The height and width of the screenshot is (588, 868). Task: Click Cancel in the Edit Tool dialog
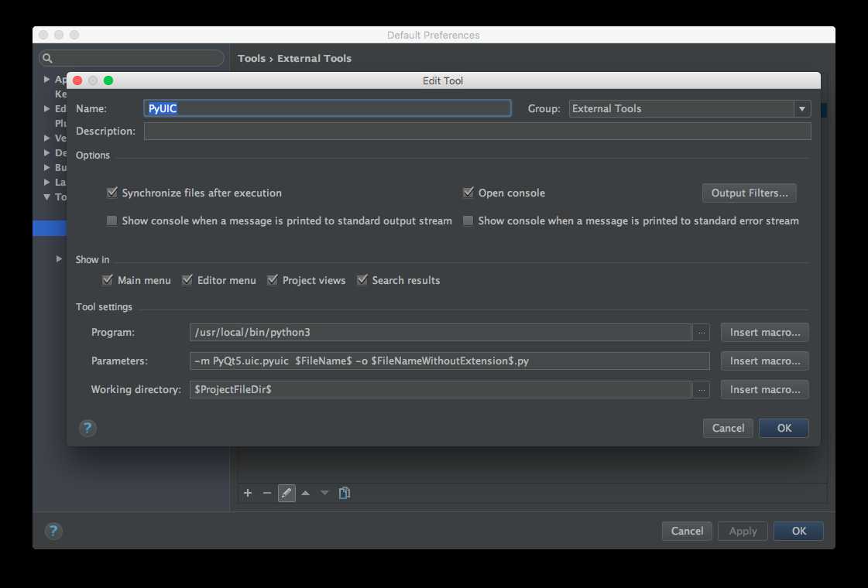click(728, 428)
